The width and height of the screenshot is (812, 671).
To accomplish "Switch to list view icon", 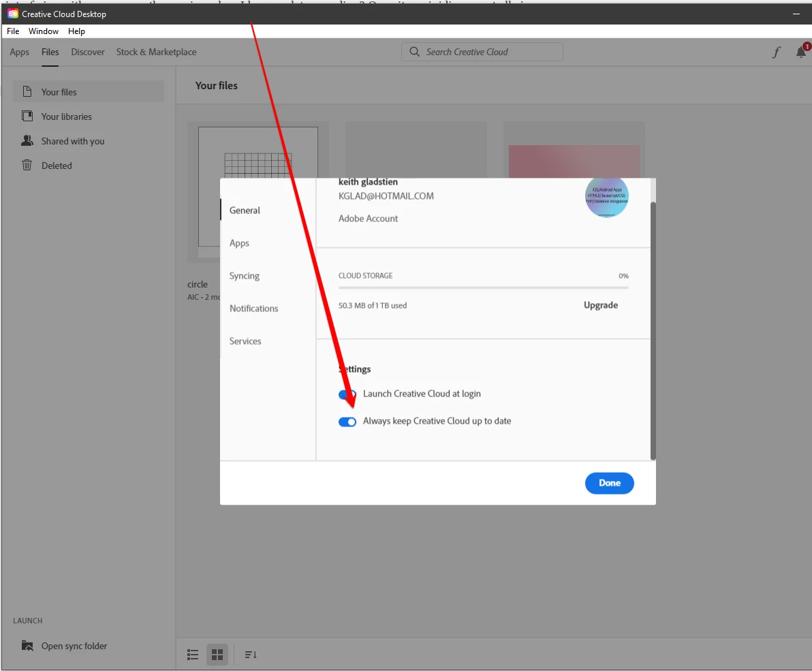I will [x=193, y=655].
